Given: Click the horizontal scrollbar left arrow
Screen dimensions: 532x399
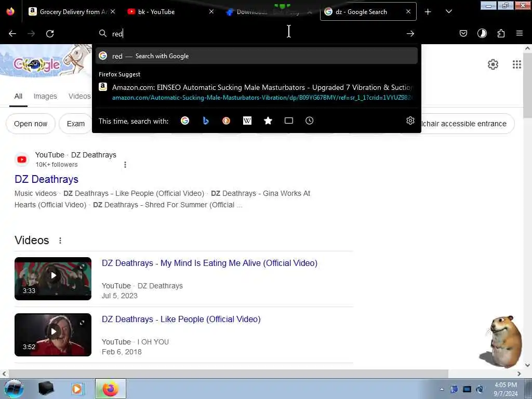Looking at the screenshot, I should (x=4, y=374).
